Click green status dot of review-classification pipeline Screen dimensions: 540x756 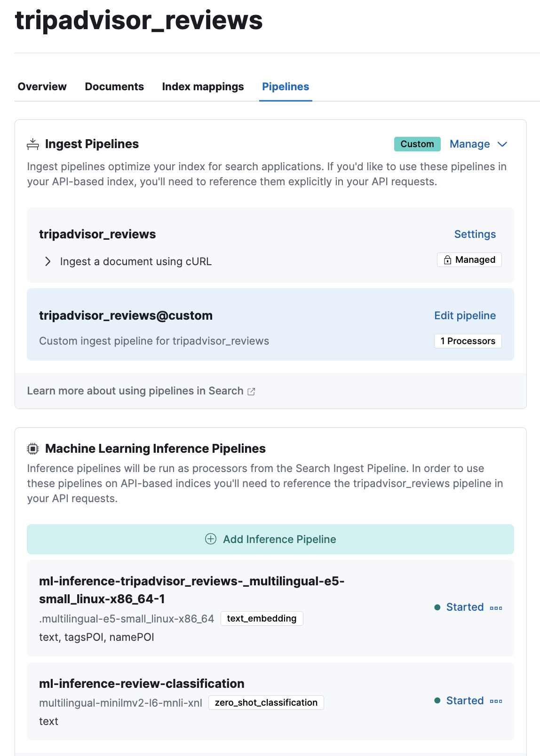tap(437, 701)
